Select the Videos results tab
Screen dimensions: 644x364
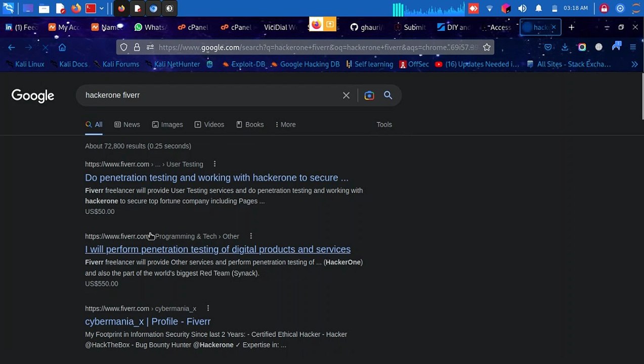(209, 124)
